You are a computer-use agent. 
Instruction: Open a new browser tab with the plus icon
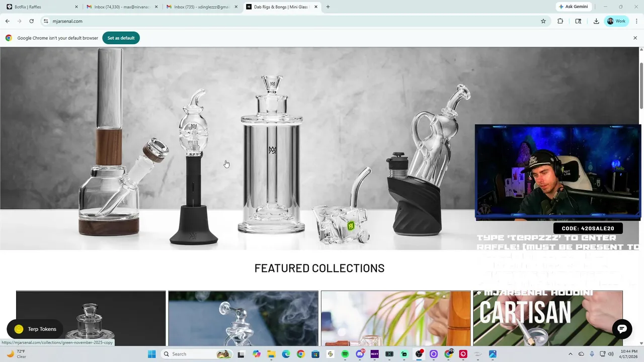(328, 7)
